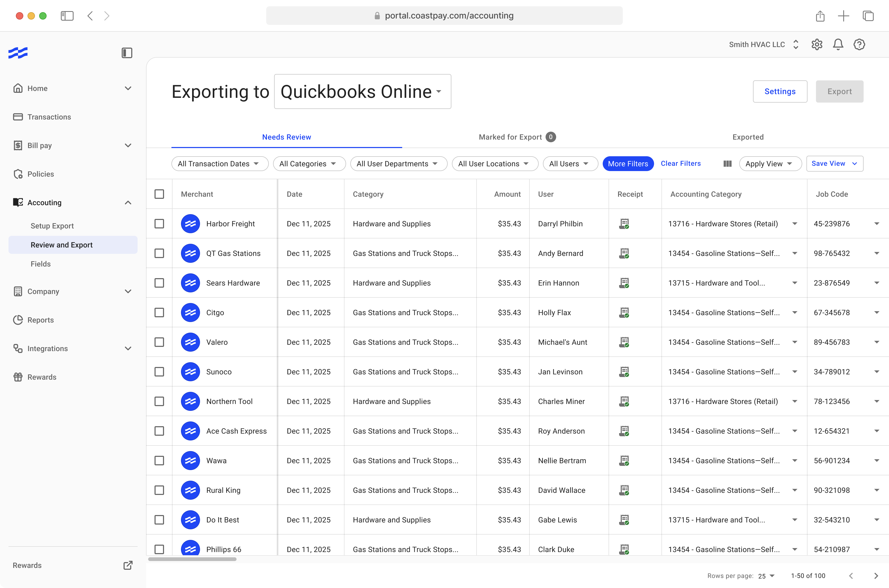
Task: Click the browser address bar
Action: click(x=444, y=15)
